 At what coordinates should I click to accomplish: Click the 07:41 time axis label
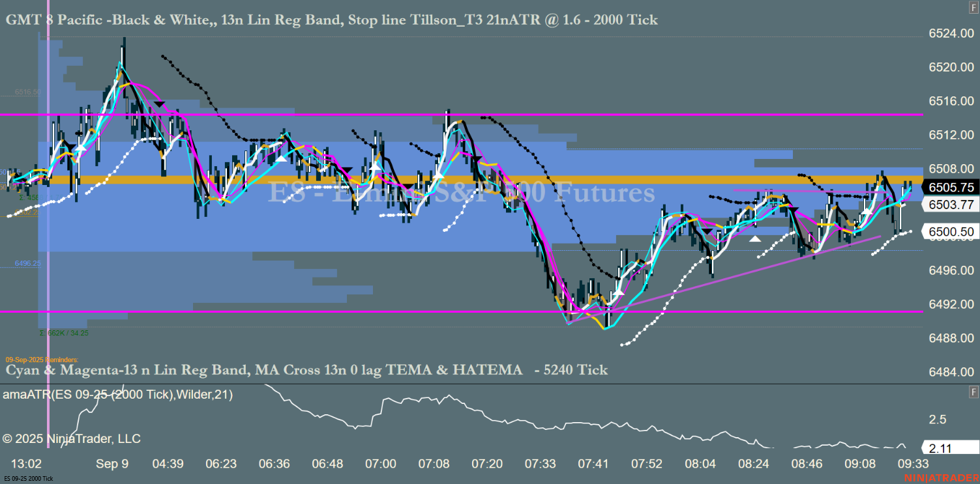593,464
